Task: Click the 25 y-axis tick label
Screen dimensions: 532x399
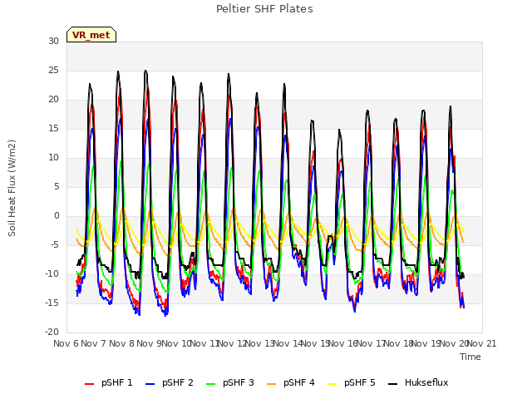Action: (53, 70)
